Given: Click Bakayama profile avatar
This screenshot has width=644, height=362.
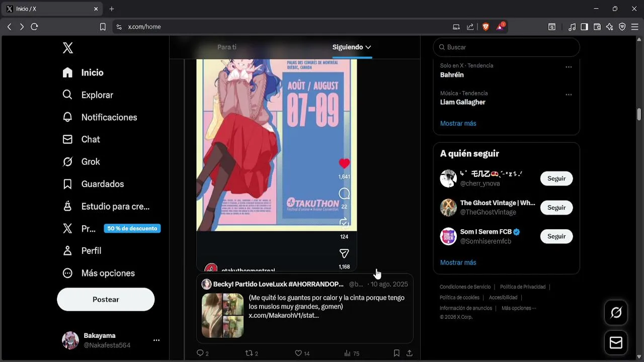Looking at the screenshot, I should click(70, 340).
